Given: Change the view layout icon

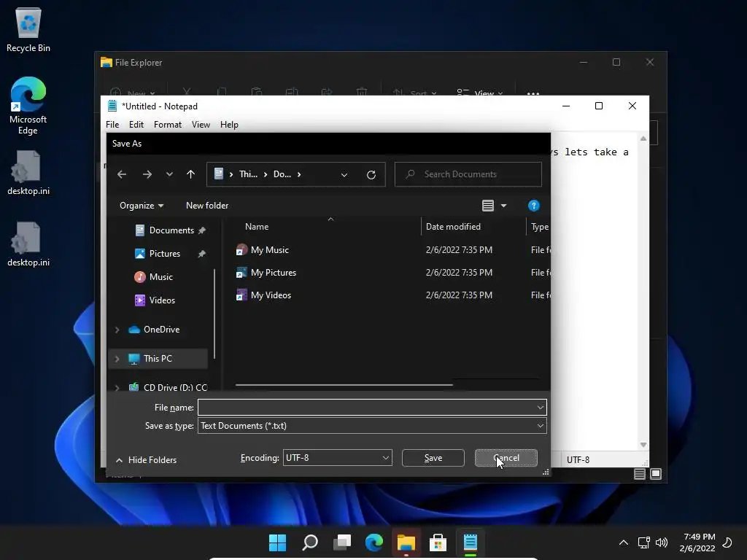Looking at the screenshot, I should click(x=487, y=206).
